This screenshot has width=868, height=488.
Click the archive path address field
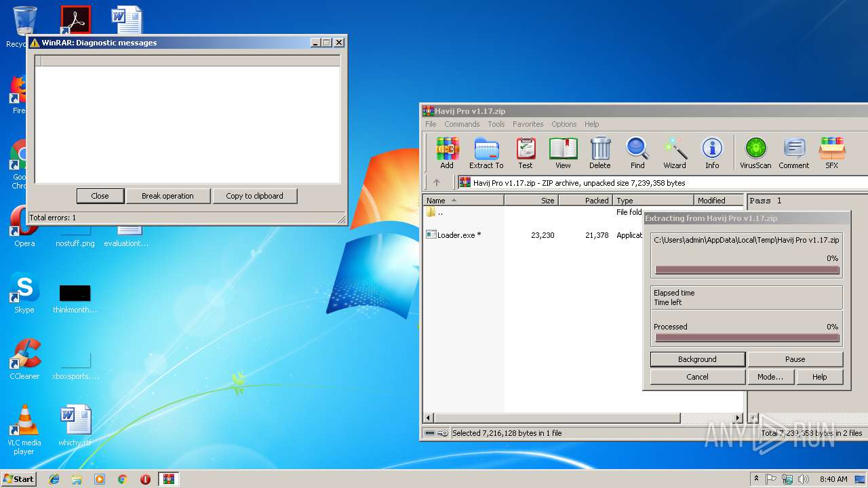point(663,183)
